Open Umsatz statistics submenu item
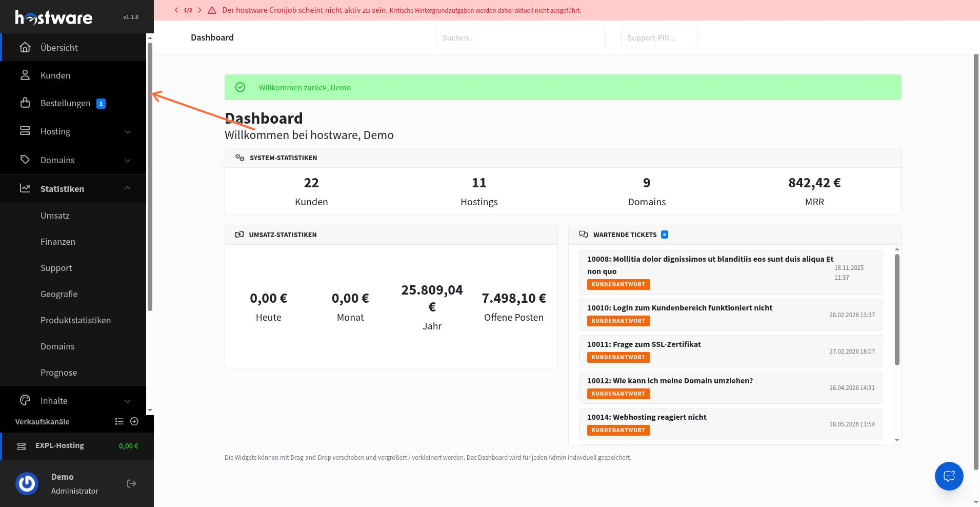Image resolution: width=980 pixels, height=507 pixels. click(55, 216)
